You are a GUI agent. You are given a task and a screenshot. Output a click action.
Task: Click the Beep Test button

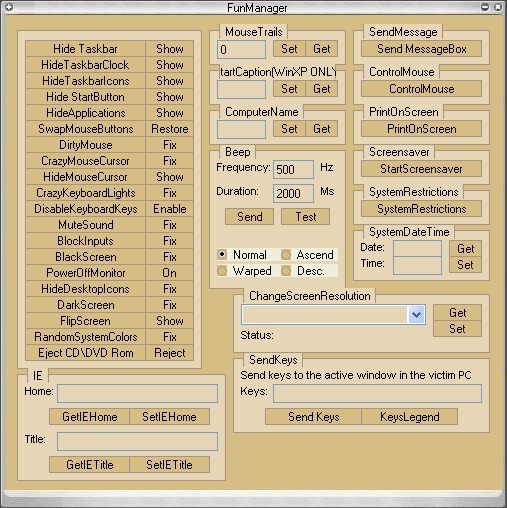305,217
